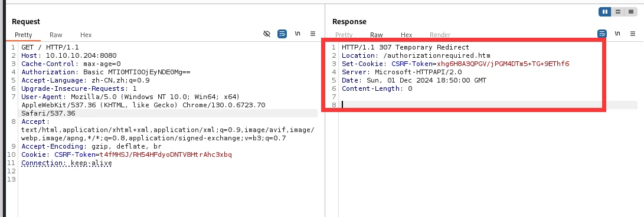644x217 pixels.
Task: Open the Request Hex tab
Action: pyautogui.click(x=86, y=35)
